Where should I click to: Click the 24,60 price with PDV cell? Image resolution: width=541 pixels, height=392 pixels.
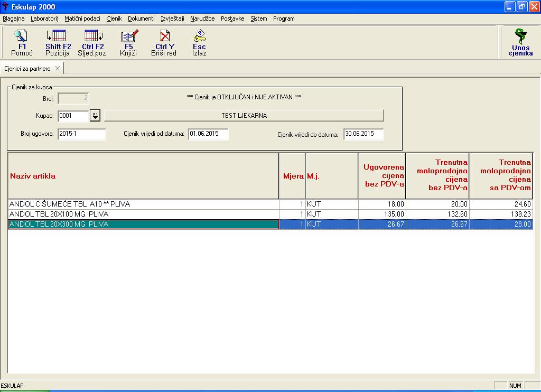pyautogui.click(x=501, y=204)
